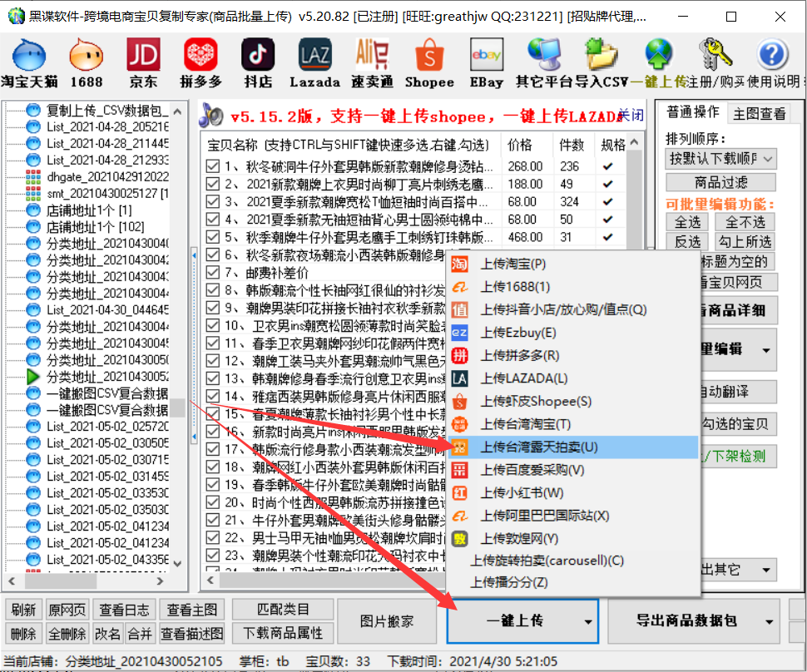Viewport: 807px width, 672px height.
Task: Uncheck item 22 男士马甲无袖
Action: click(x=212, y=538)
